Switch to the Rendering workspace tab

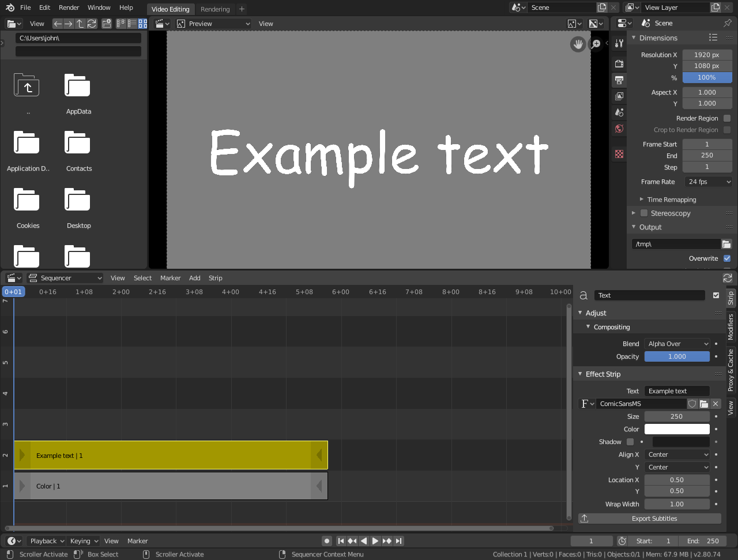point(215,9)
